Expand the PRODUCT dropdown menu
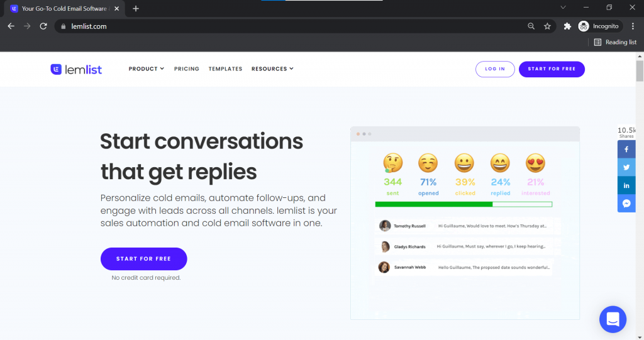This screenshot has width=644, height=340. (146, 69)
